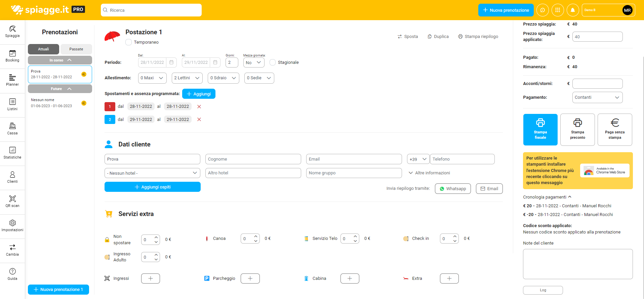The width and height of the screenshot is (644, 299).
Task: Send summary via Whatsapp button
Action: coord(452,189)
